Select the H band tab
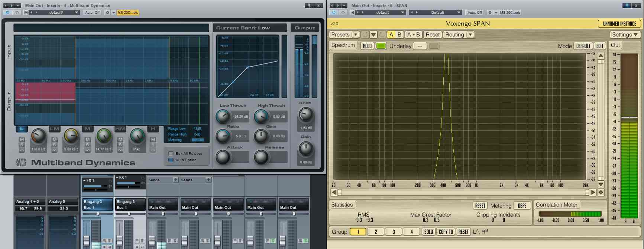The height and width of the screenshot is (249, 644). coord(153,129)
